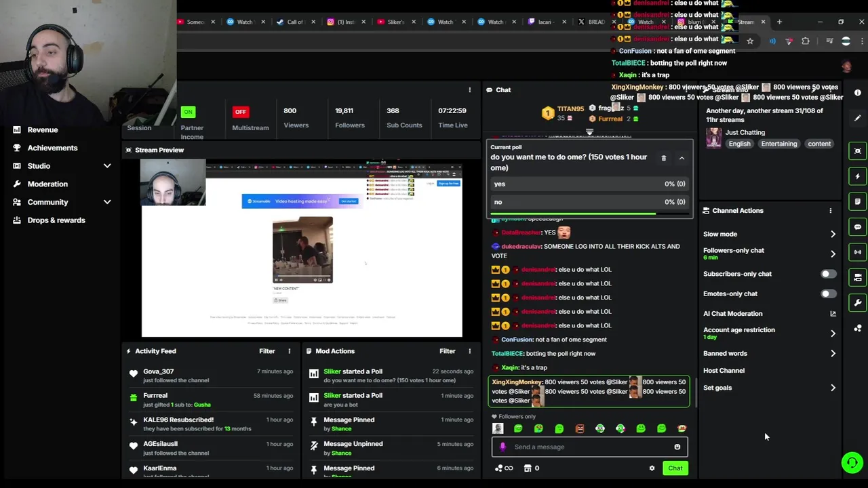The height and width of the screenshot is (488, 868).
Task: Bookmark page with browser star icon
Action: pyautogui.click(x=750, y=41)
